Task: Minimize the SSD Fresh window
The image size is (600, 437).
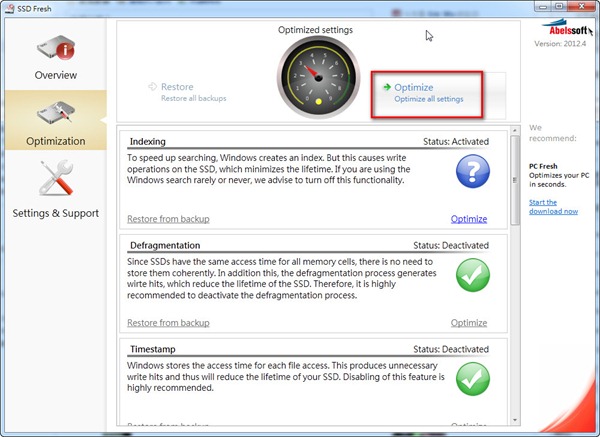Action: coord(543,7)
